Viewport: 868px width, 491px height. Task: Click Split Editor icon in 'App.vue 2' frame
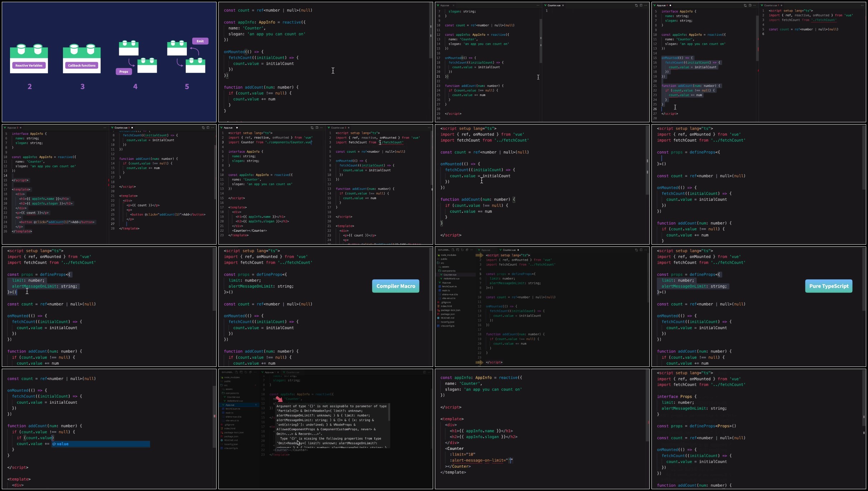[x=208, y=128]
